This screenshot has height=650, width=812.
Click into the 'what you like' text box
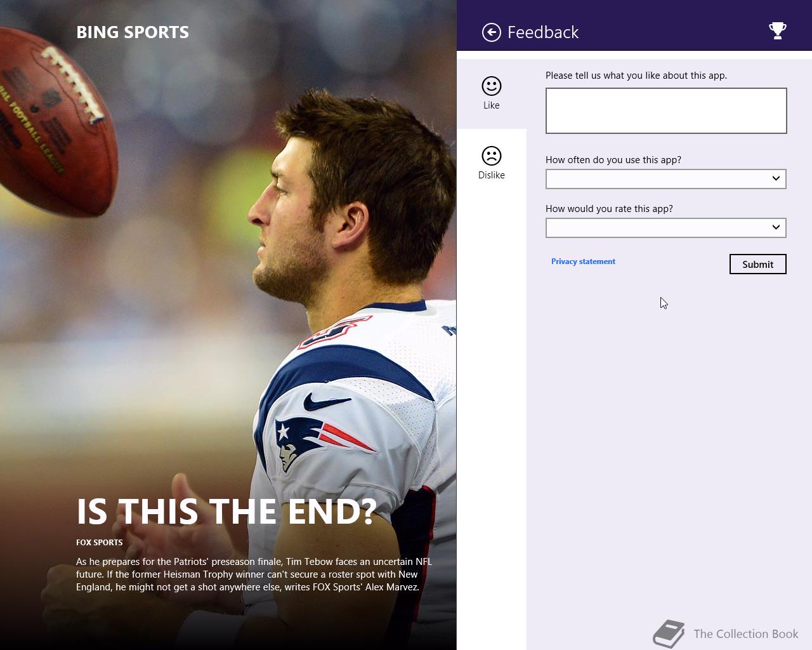(666, 111)
